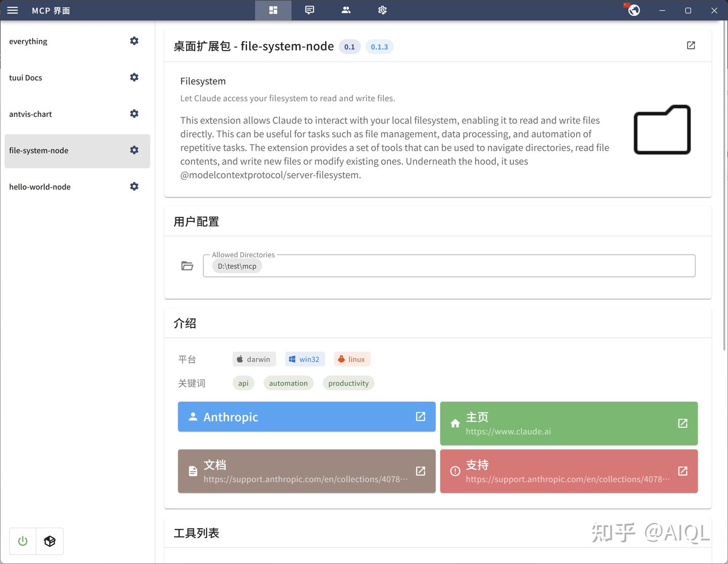Select the everything server entry
The width and height of the screenshot is (728, 564).
click(x=77, y=41)
